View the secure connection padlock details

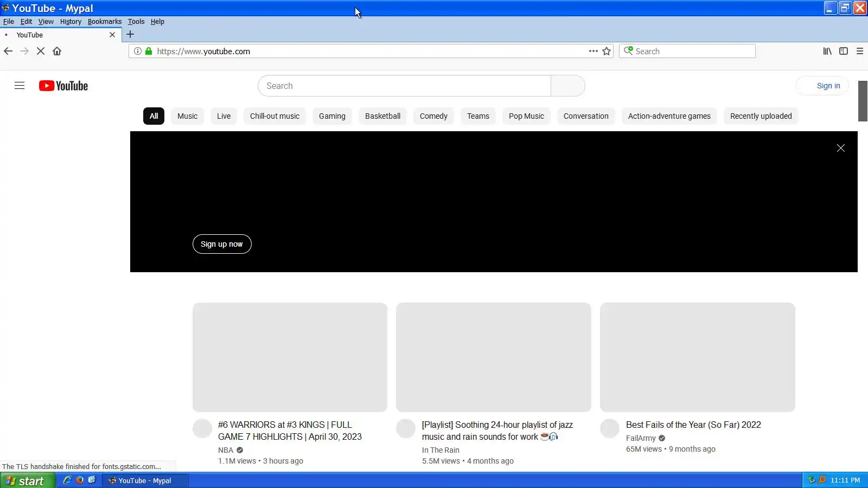[149, 51]
